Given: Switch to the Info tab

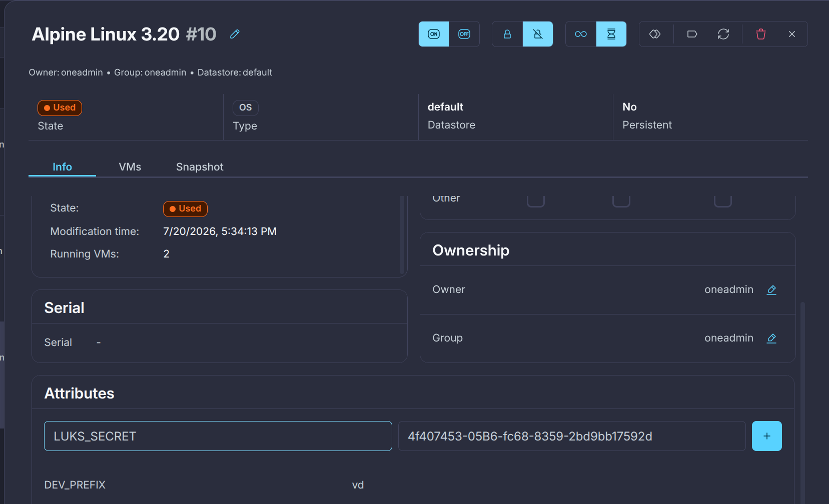Looking at the screenshot, I should tap(62, 167).
